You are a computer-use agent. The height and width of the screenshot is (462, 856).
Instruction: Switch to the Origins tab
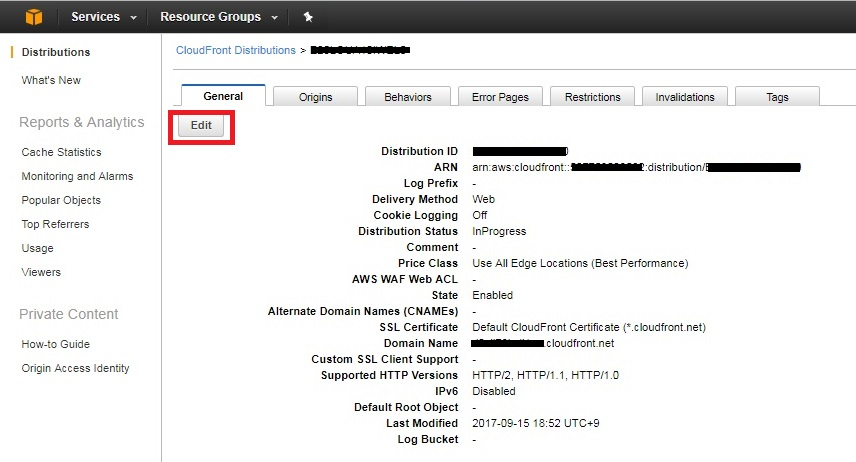[316, 97]
